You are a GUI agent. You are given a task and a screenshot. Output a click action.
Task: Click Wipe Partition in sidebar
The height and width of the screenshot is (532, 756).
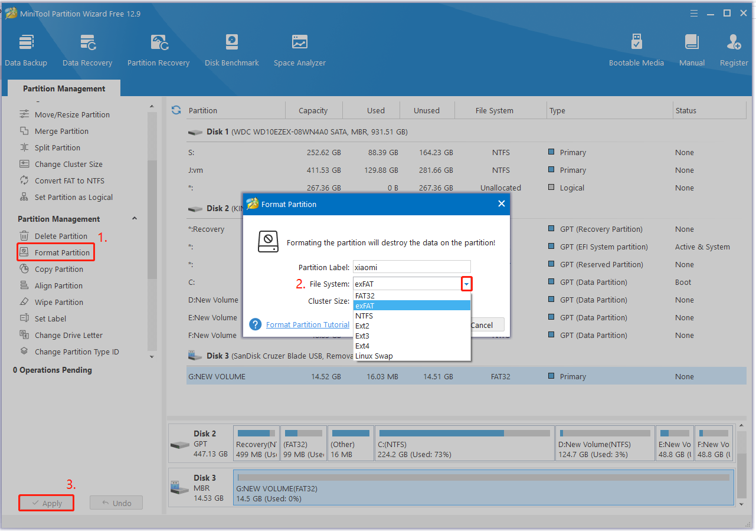pos(59,302)
